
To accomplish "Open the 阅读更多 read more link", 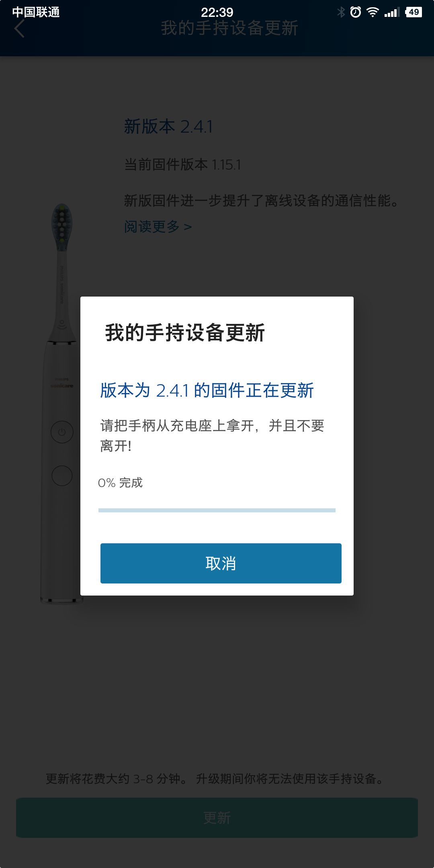I will pyautogui.click(x=158, y=227).
